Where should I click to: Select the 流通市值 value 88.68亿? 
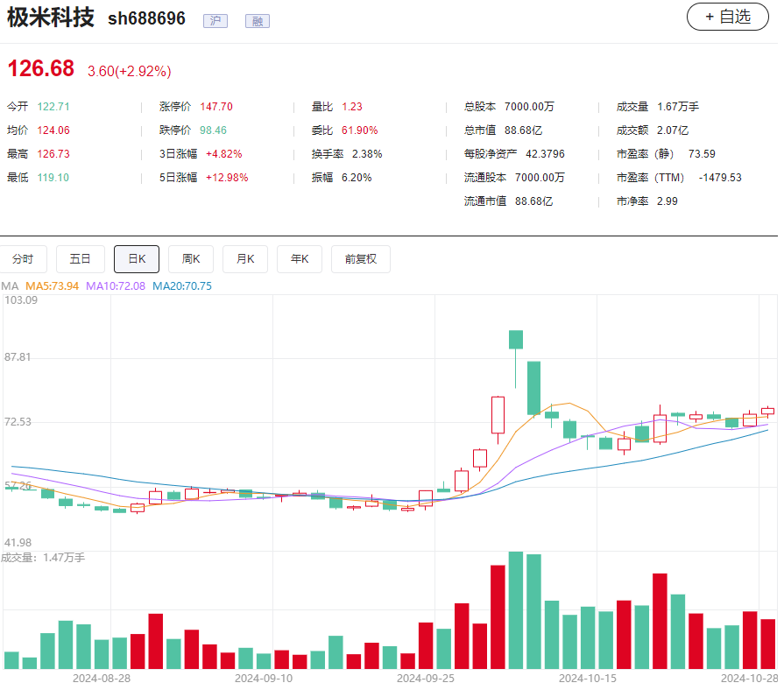534,201
